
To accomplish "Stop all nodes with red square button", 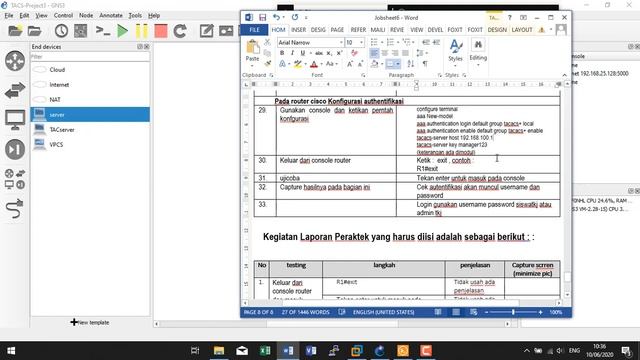I will pos(161,31).
